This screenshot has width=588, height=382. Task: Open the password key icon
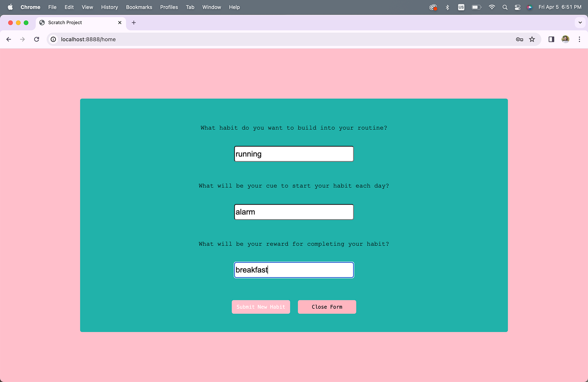pyautogui.click(x=519, y=39)
